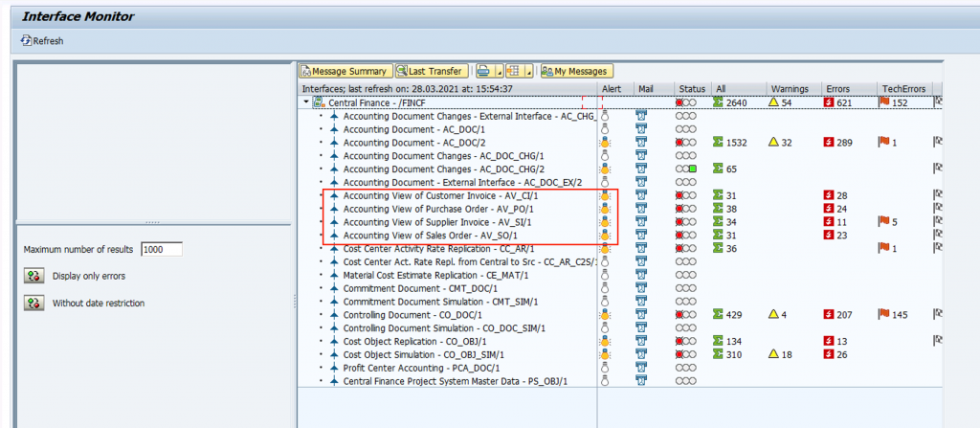
Task: Click the status lights of AV_PO/1 row
Action: (x=685, y=209)
